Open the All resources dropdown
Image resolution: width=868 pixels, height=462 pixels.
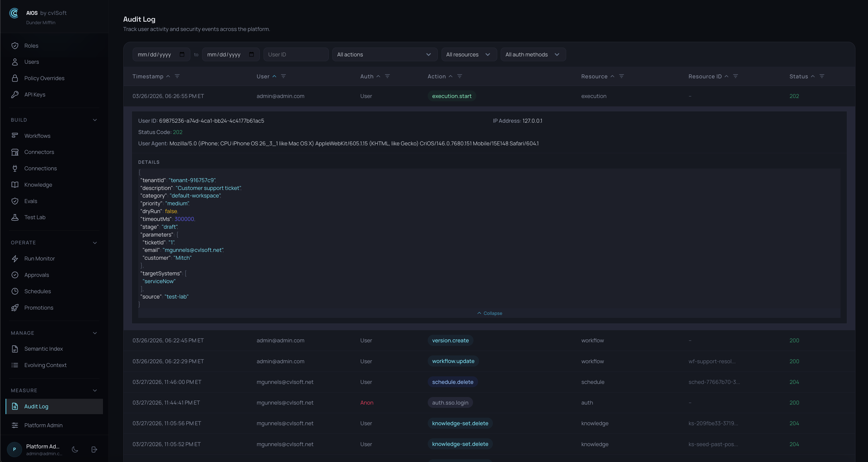click(x=469, y=55)
